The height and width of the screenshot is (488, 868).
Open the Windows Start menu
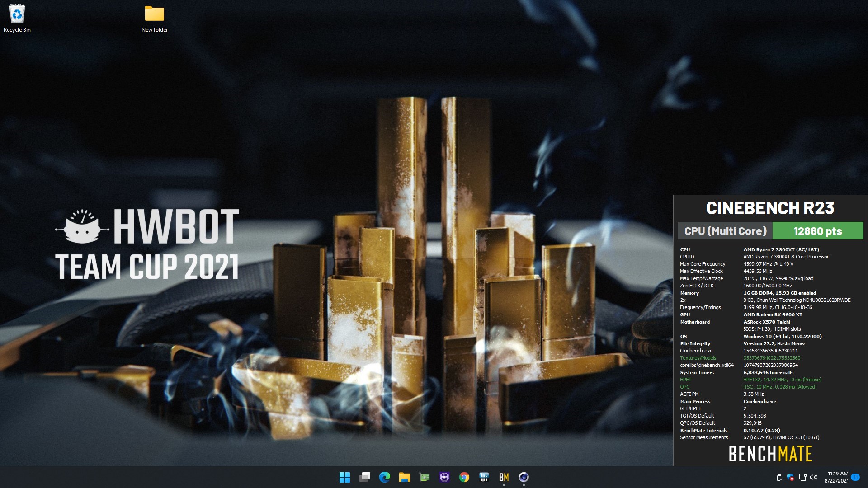344,477
